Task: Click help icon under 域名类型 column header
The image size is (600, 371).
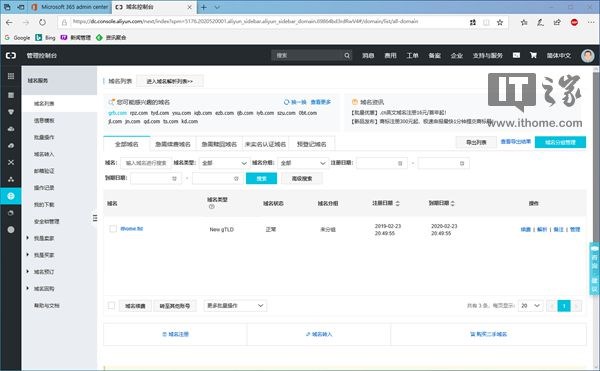Action: [x=211, y=207]
